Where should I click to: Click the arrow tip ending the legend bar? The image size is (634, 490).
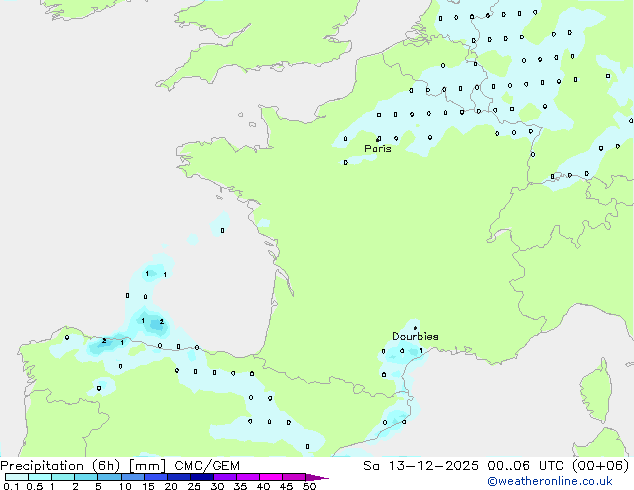(325, 478)
